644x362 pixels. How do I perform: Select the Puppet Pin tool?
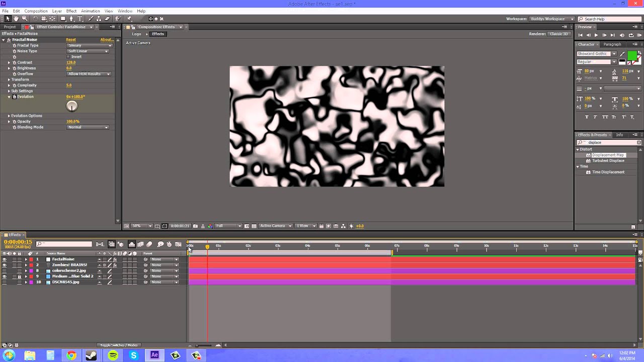(129, 19)
